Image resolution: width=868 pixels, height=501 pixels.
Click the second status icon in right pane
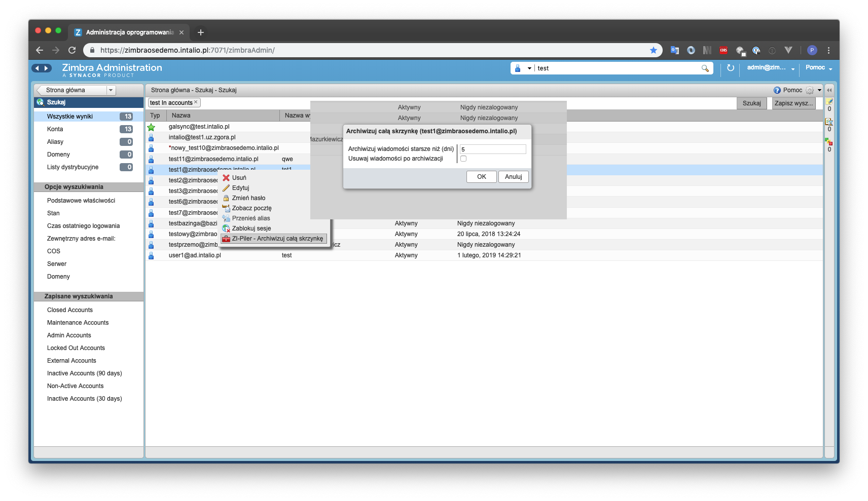pos(829,122)
